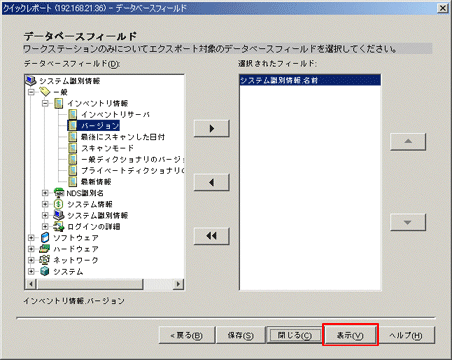The height and width of the screenshot is (360, 452).
Task: Click the 最新情報 field icon
Action: click(73, 182)
